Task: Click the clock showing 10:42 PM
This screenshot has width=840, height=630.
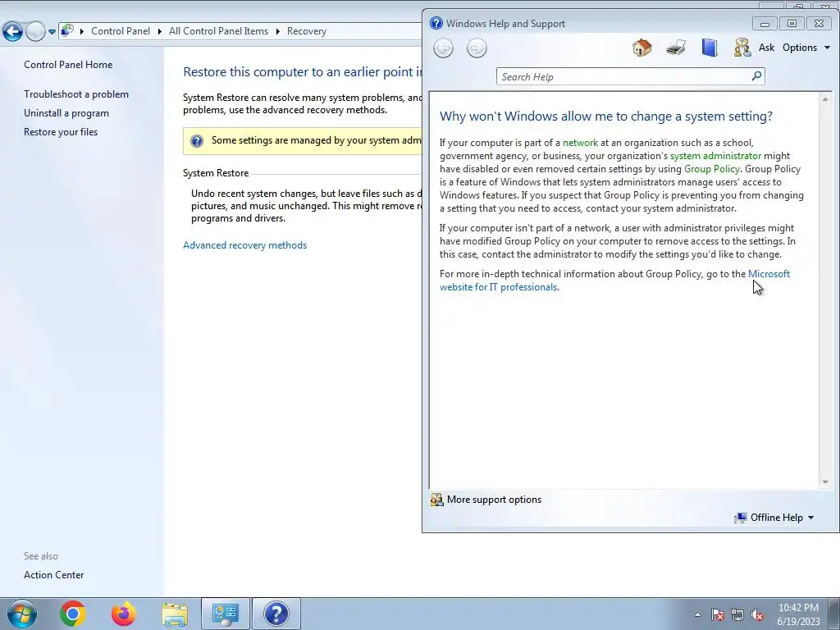Action: (x=798, y=608)
